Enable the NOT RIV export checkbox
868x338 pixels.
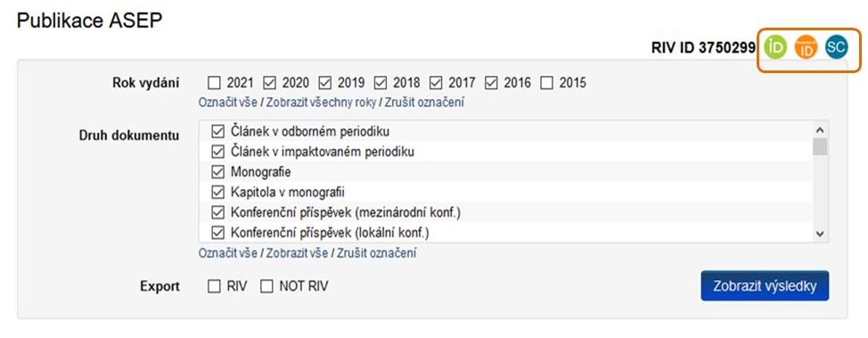[x=266, y=286]
